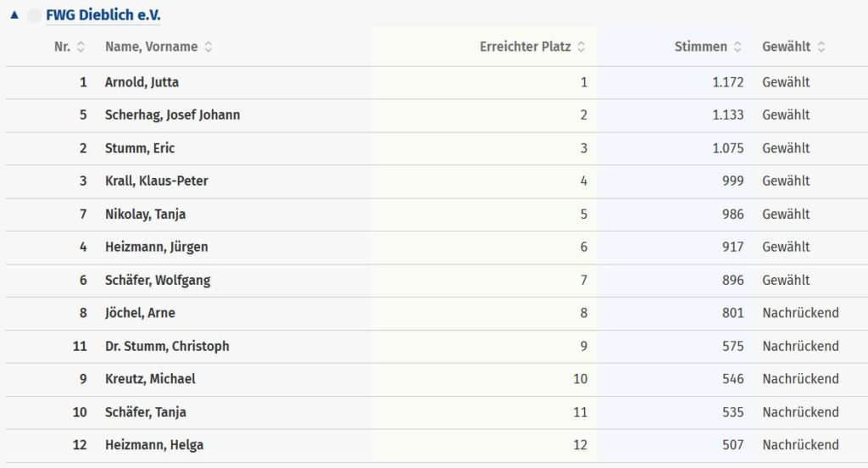Collapse the FWG Dieblich e.V. section triangle
This screenshot has width=868, height=468.
[14, 15]
